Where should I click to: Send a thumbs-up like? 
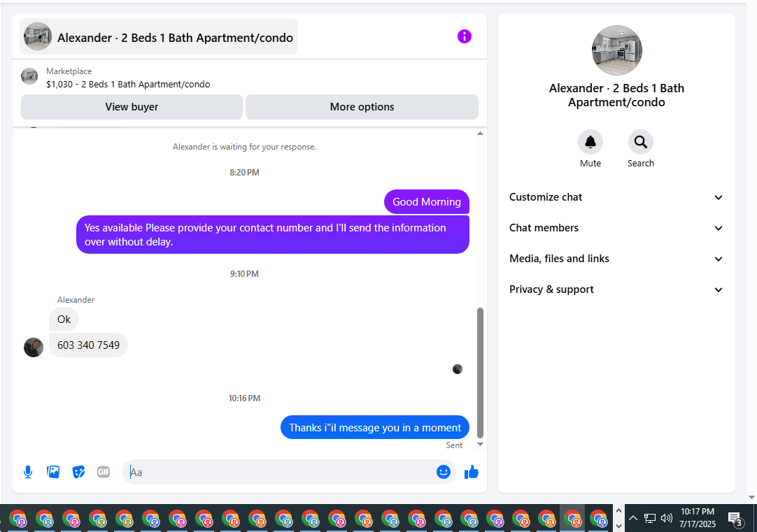click(x=471, y=472)
